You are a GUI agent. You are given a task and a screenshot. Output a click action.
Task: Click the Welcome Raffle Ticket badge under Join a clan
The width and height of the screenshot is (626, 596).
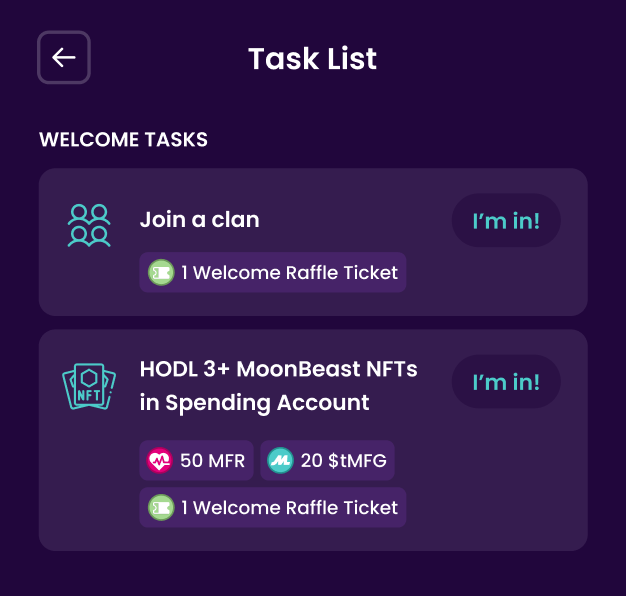(x=273, y=272)
